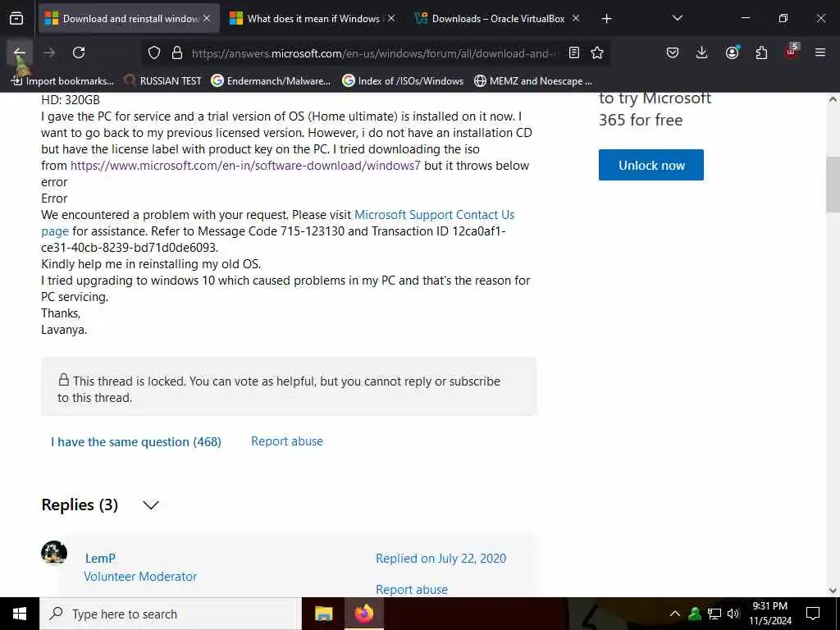Image resolution: width=840 pixels, height=630 pixels.
Task: Open the taskbar clock and date
Action: click(769, 614)
